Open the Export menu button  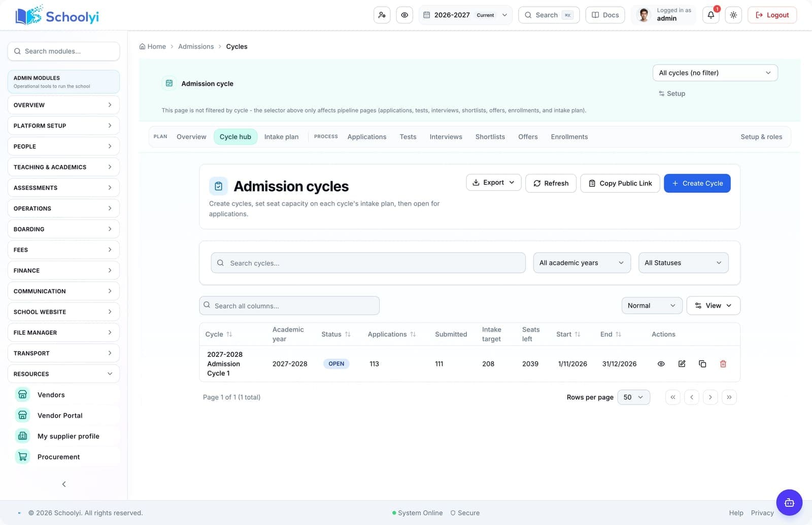[x=493, y=182]
